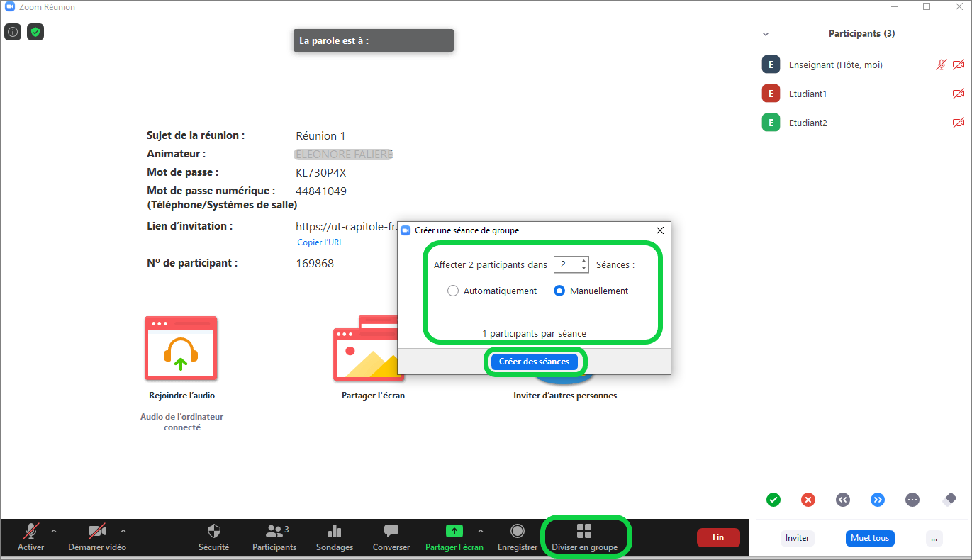Increase number of séances with up arrow
Viewport: 972px width, 560px height.
[x=584, y=261]
